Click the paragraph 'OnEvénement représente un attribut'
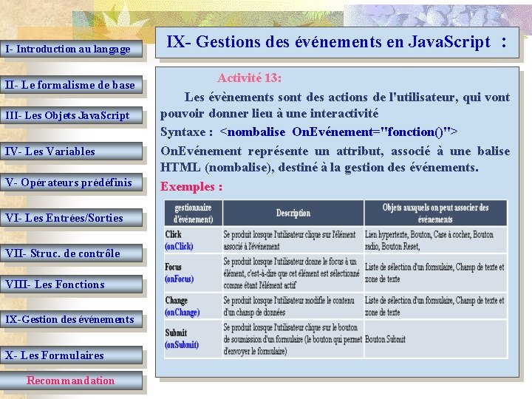 [x=335, y=159]
